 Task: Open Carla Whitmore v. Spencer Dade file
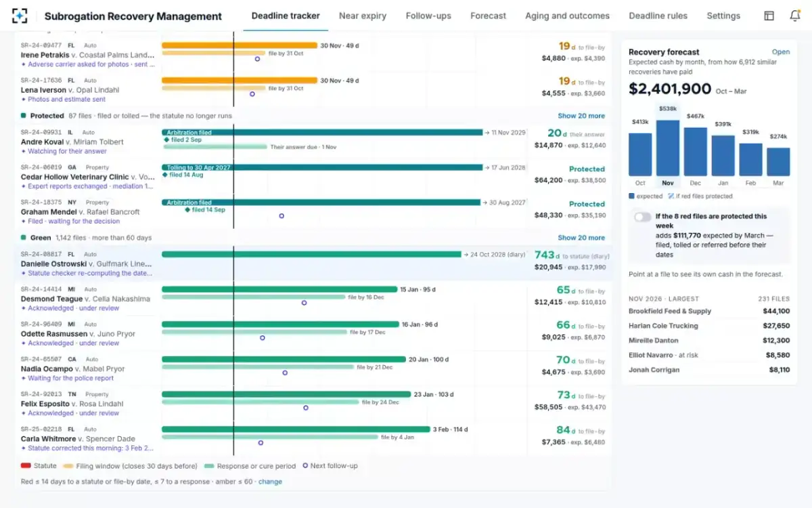(x=78, y=440)
